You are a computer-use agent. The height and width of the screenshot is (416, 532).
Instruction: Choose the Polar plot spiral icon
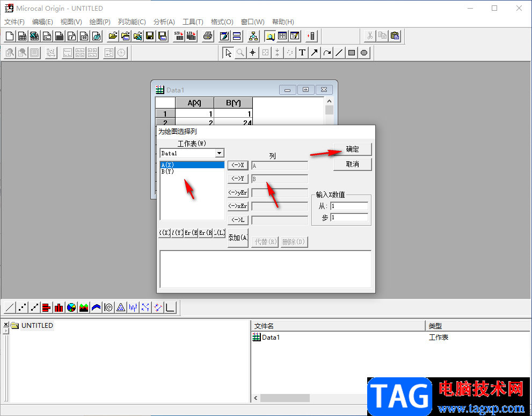pyautogui.click(x=108, y=307)
